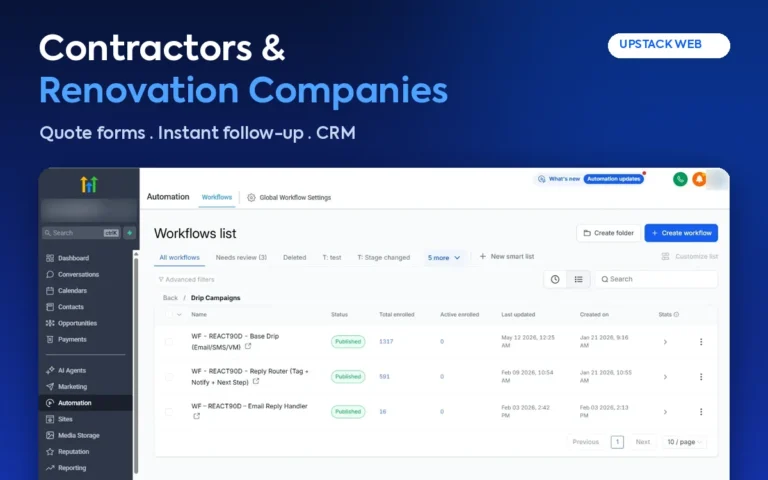Select the Needs review (3) tab
This screenshot has height=480, width=768.
point(241,258)
